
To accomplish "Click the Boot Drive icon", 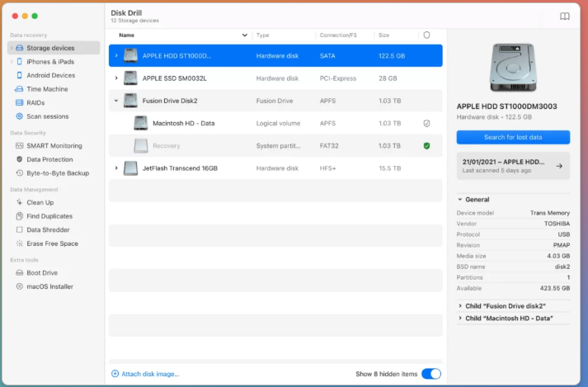I will tap(20, 273).
